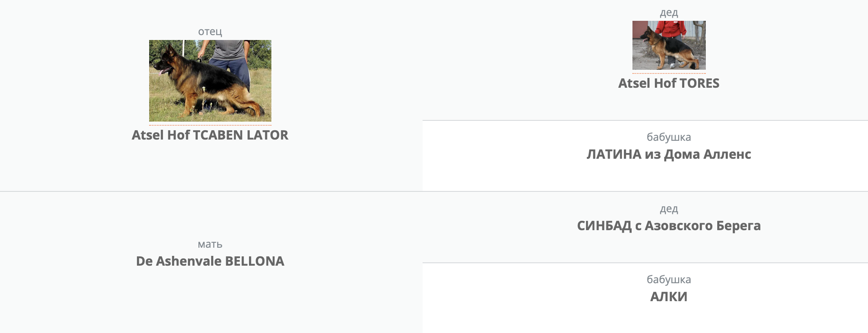This screenshot has width=868, height=333.
Task: Click the бабушка label above ЛАТИНА
Action: point(669,137)
